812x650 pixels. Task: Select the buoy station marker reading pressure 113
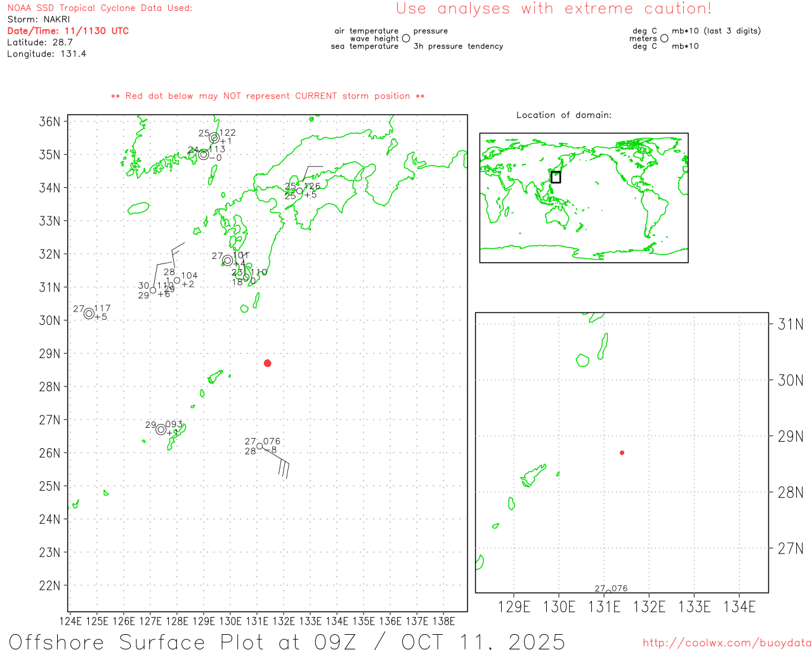[x=204, y=154]
